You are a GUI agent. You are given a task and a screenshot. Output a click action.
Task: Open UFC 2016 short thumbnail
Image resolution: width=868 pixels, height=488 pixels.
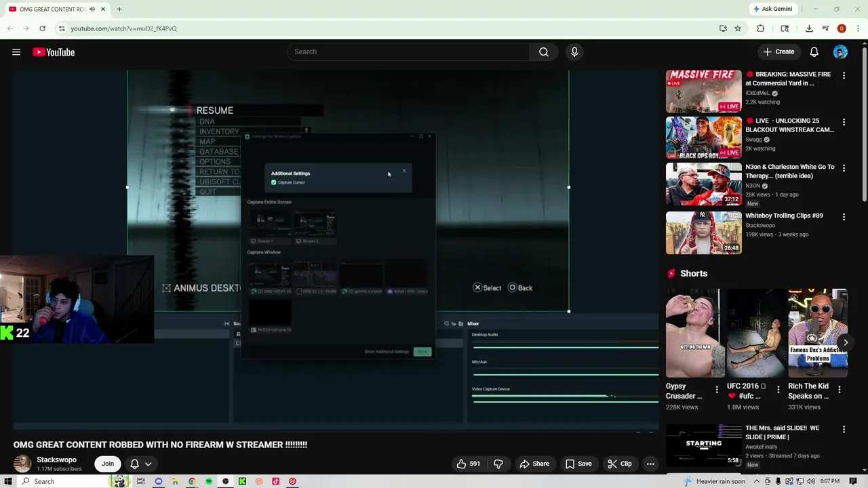[x=756, y=333]
